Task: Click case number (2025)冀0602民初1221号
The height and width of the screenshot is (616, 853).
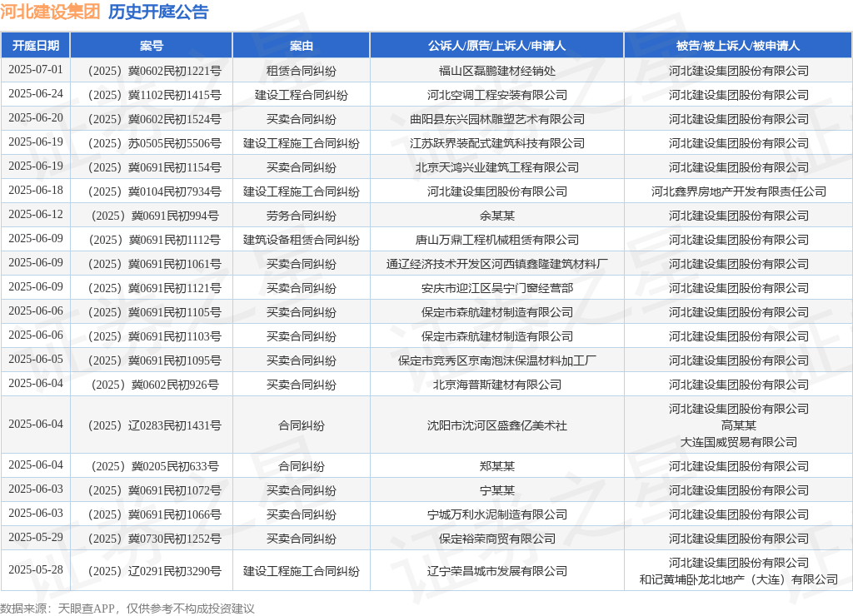Action: tap(154, 72)
